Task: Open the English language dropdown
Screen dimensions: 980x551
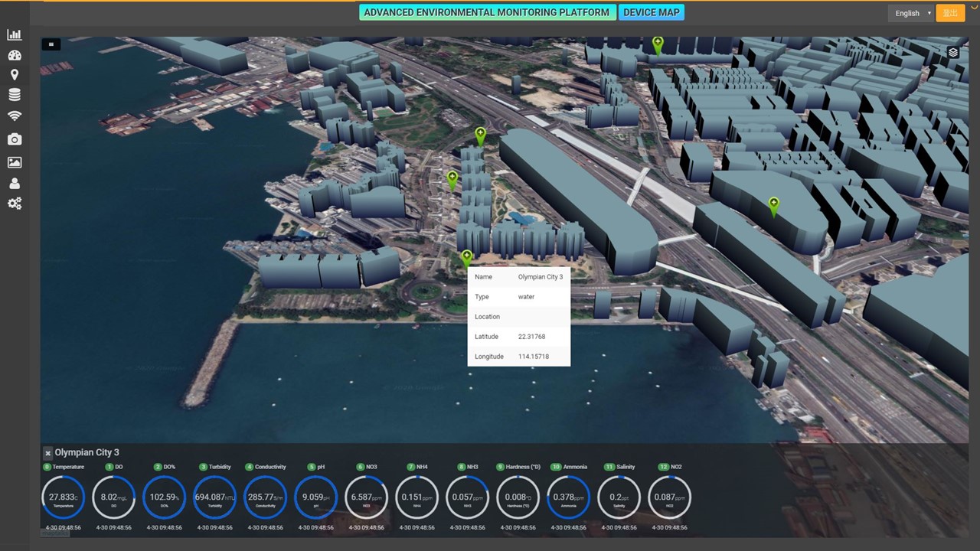Action: (x=911, y=13)
